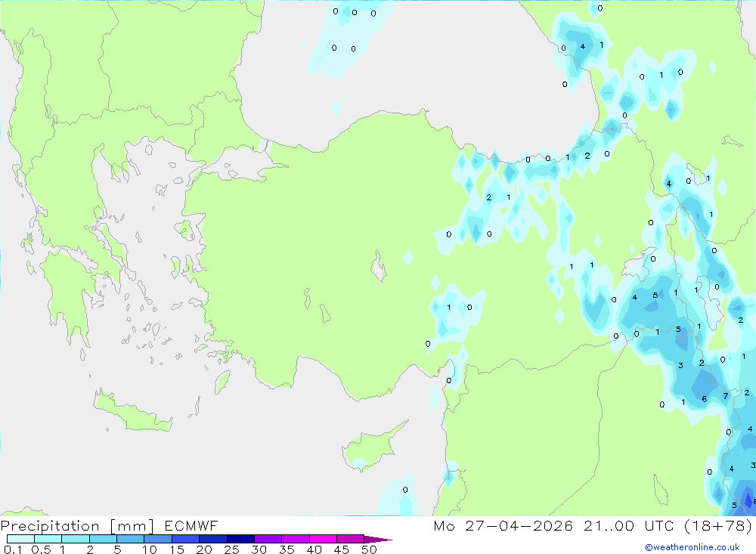Viewport: 756px width, 554px height.
Task: Click the '15' legend scale label
Action: point(176,549)
